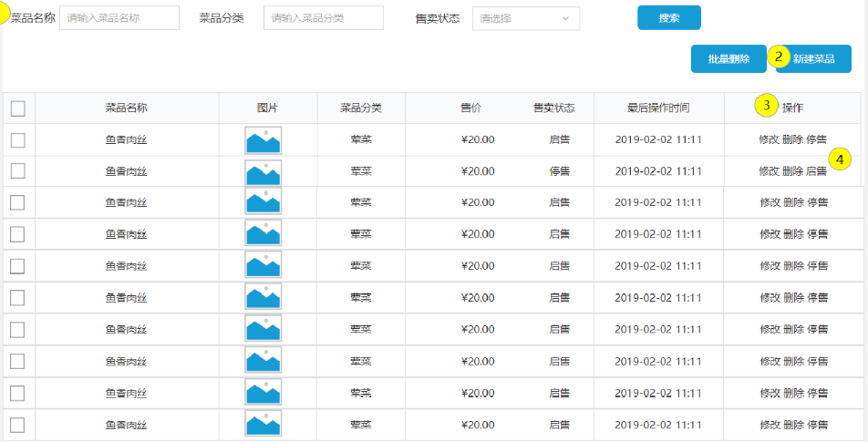868x442 pixels.
Task: Open the 售卖状态 dropdown
Action: (525, 18)
